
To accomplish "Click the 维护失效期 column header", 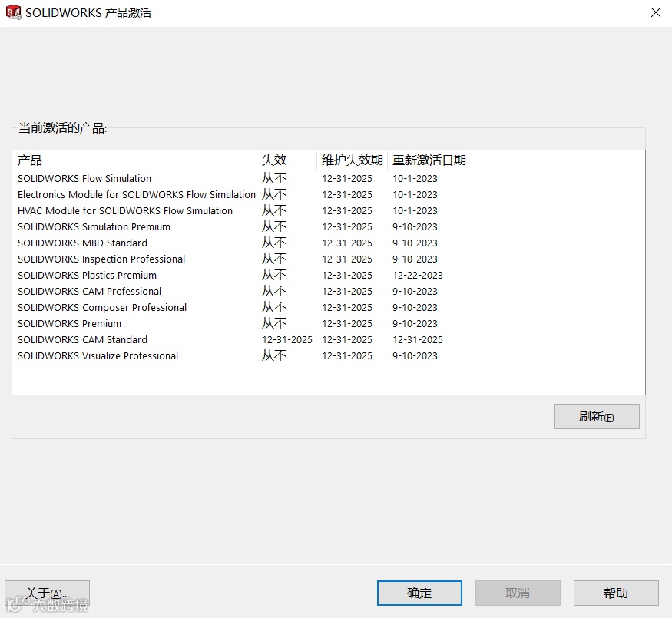I will [x=353, y=160].
